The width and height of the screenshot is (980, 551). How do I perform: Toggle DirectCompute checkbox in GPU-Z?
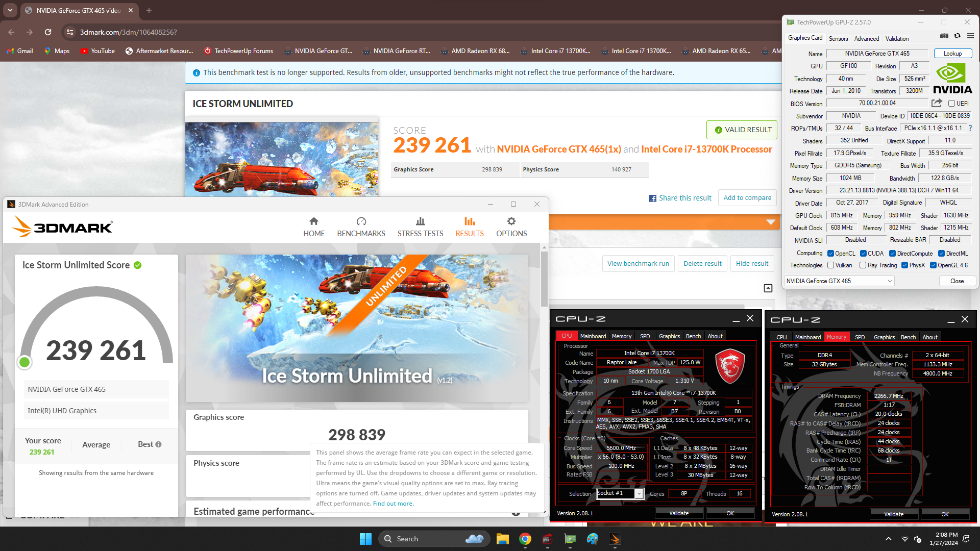pyautogui.click(x=893, y=254)
